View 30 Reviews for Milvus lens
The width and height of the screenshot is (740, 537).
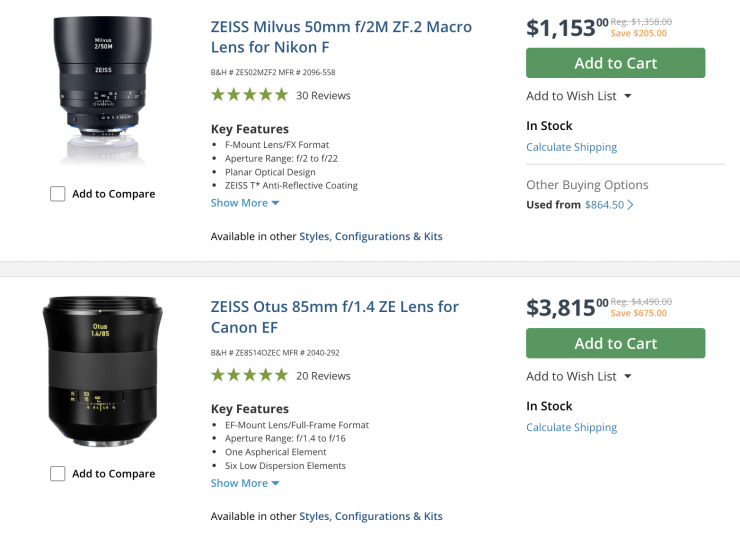pyautogui.click(x=323, y=96)
